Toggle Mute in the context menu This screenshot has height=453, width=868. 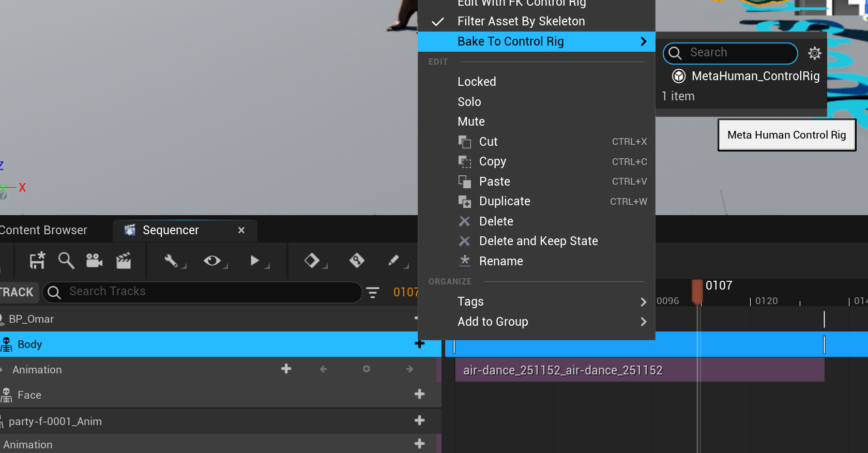pyautogui.click(x=537, y=122)
